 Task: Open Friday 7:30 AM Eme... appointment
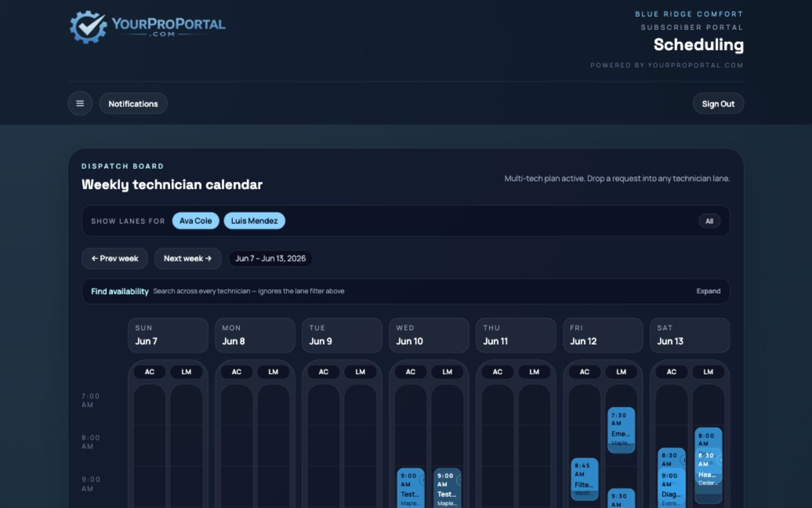tap(621, 430)
